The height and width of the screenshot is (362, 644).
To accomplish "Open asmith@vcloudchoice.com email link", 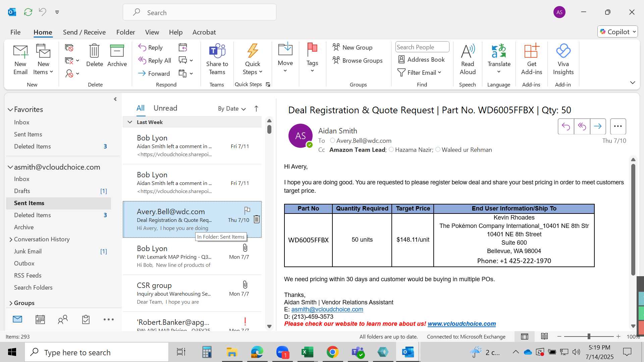I will (327, 309).
